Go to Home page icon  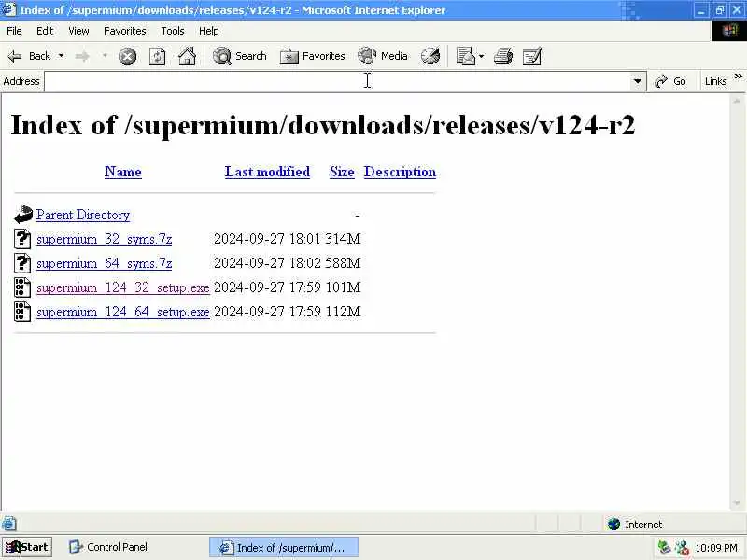[x=187, y=56]
